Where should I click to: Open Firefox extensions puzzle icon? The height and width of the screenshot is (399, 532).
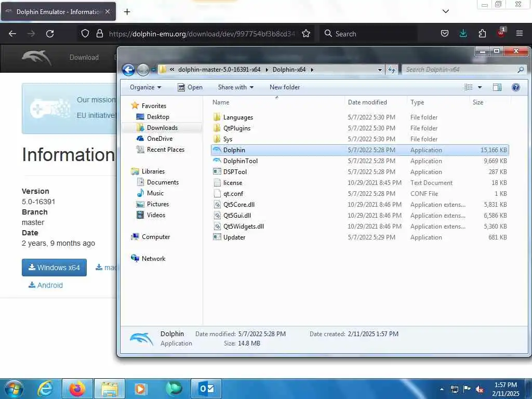click(482, 33)
